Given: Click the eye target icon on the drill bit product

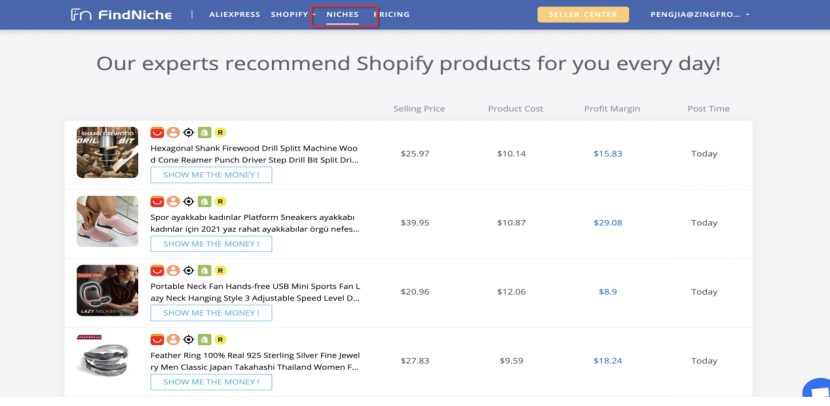Looking at the screenshot, I should 188,132.
